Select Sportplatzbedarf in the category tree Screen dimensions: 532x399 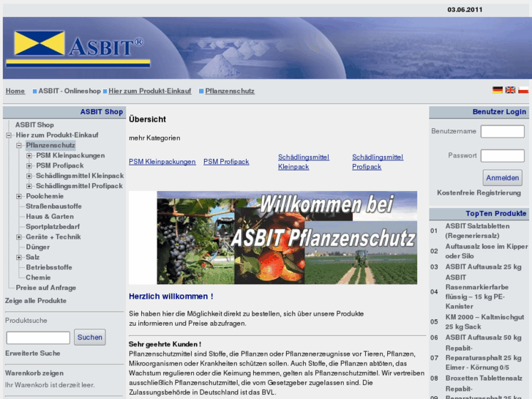pyautogui.click(x=53, y=227)
